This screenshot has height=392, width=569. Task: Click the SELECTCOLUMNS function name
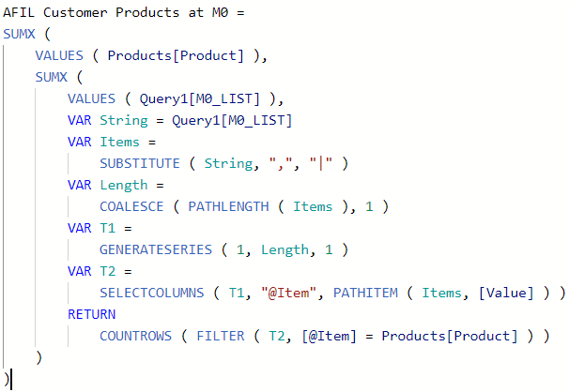pyautogui.click(x=152, y=294)
